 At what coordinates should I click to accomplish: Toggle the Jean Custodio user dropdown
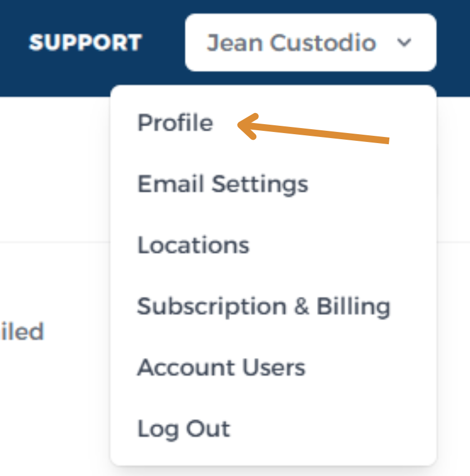pos(311,42)
